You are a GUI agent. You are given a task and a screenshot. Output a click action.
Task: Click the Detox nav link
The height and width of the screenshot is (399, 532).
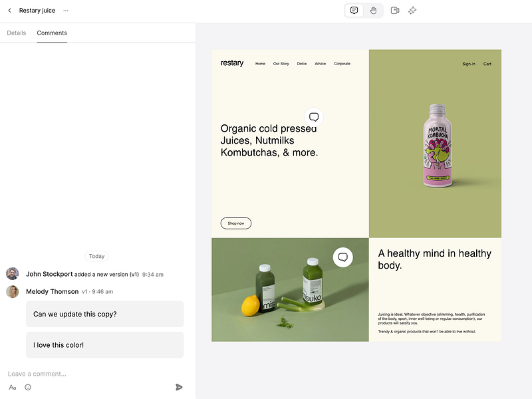click(x=302, y=64)
